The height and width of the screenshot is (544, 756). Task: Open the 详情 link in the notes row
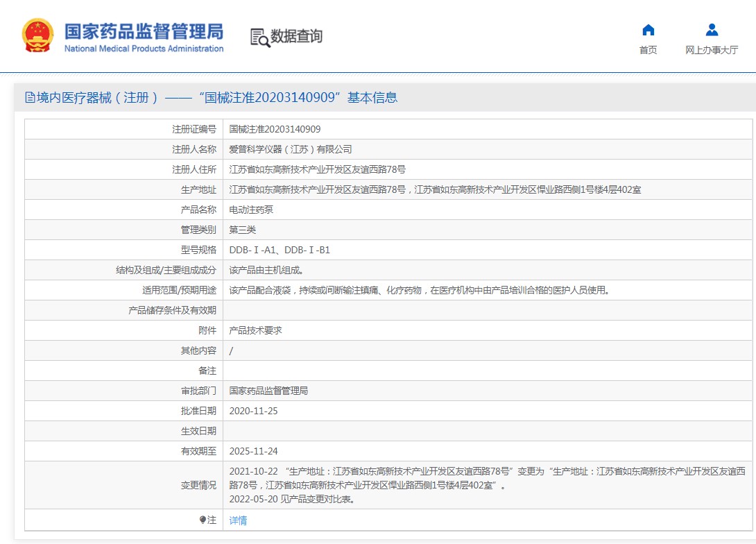click(238, 520)
